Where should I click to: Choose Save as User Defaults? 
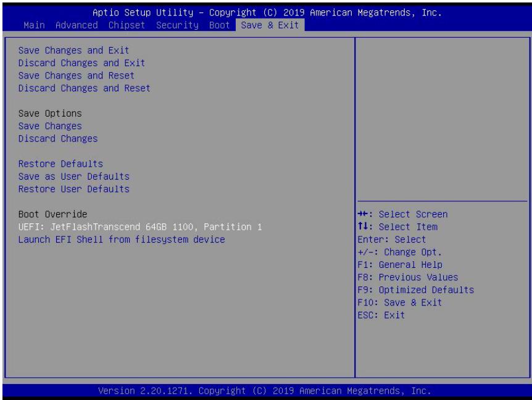tap(74, 176)
